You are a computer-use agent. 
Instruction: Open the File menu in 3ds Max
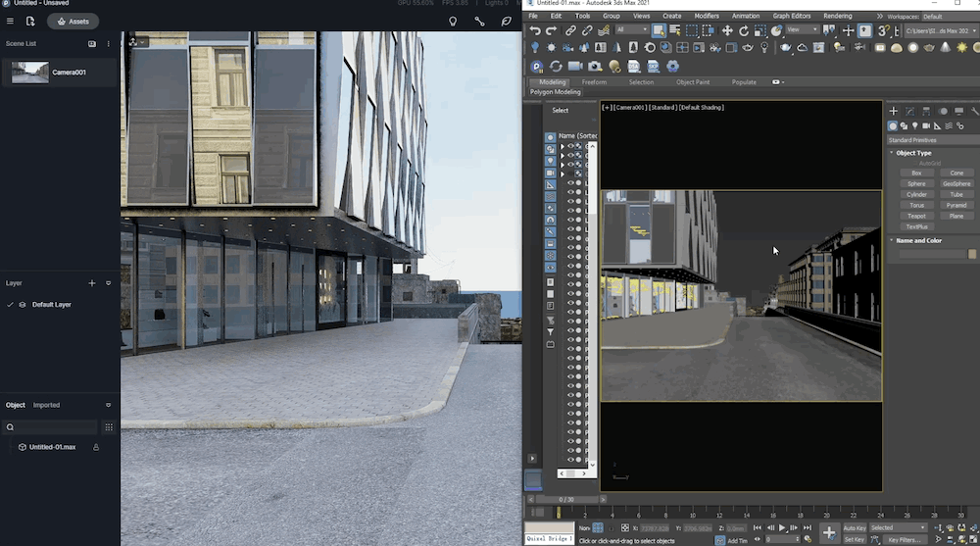(x=533, y=16)
